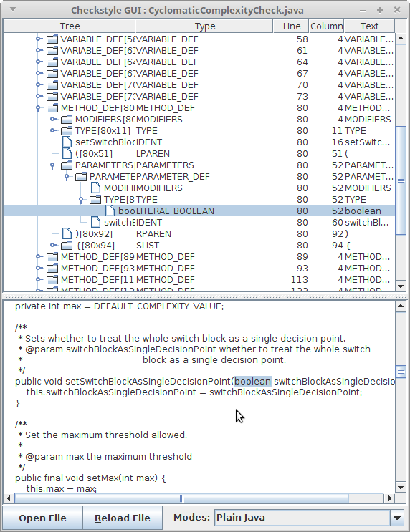Click folder icon of MODIFIERS[80 row
The image size is (410, 532).
point(67,120)
